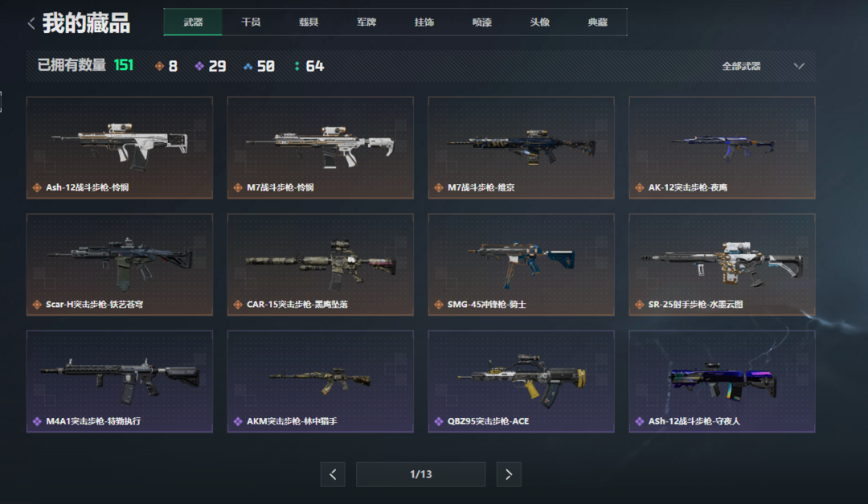Click the blue rarity icon showing 50
The image size is (868, 504).
point(248,67)
